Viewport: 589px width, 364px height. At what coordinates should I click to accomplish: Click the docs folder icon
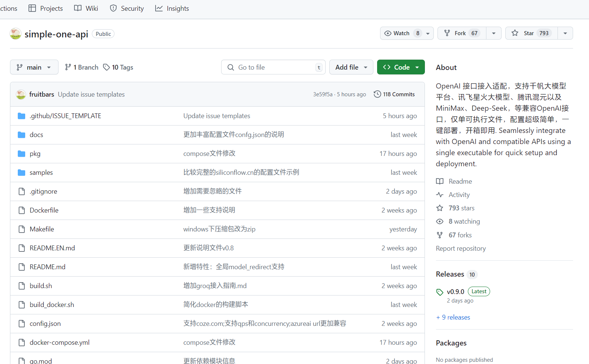click(21, 135)
